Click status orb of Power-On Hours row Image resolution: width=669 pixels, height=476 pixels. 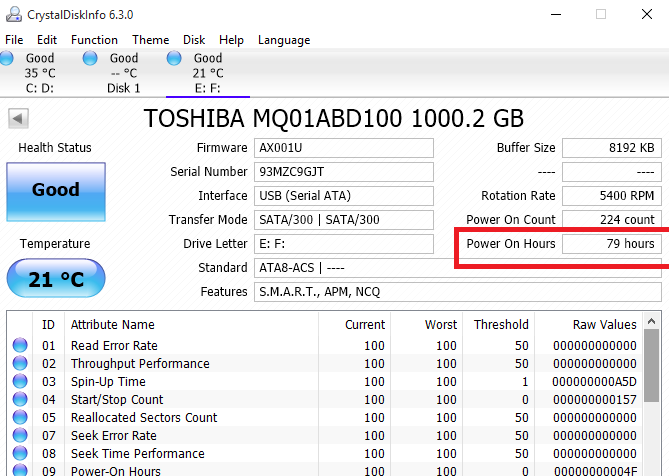(x=20, y=470)
